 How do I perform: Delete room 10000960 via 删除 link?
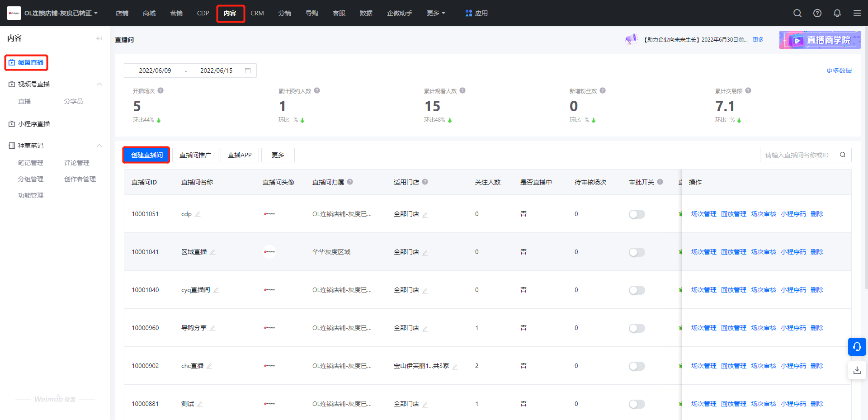coord(817,328)
